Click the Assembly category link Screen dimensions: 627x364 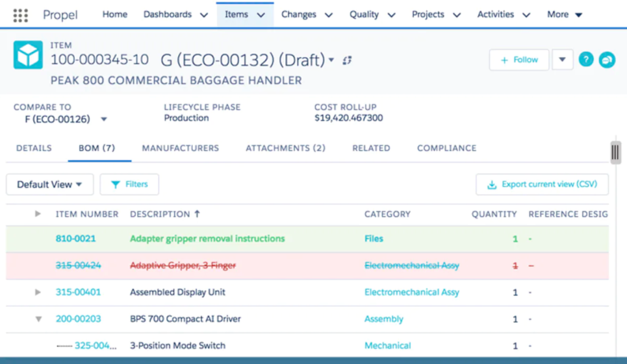pyautogui.click(x=383, y=319)
